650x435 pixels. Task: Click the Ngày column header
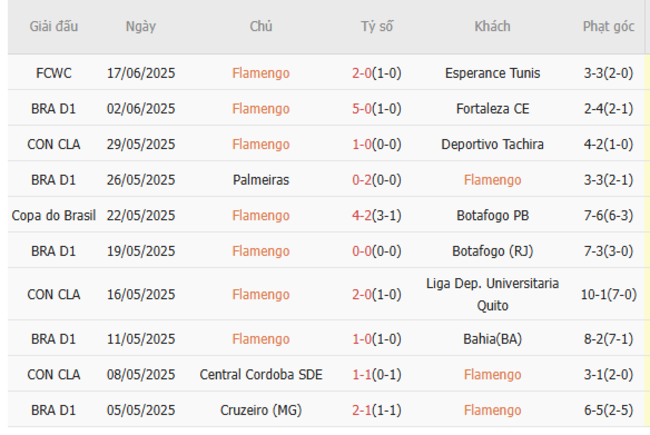tap(141, 27)
